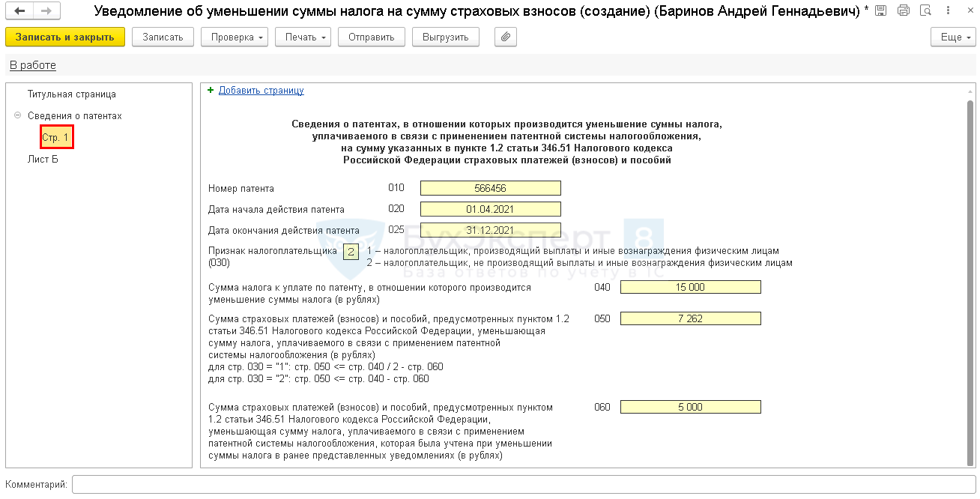The height and width of the screenshot is (499, 980).
Task: Click the scrollbar up arrow
Action: [970, 90]
